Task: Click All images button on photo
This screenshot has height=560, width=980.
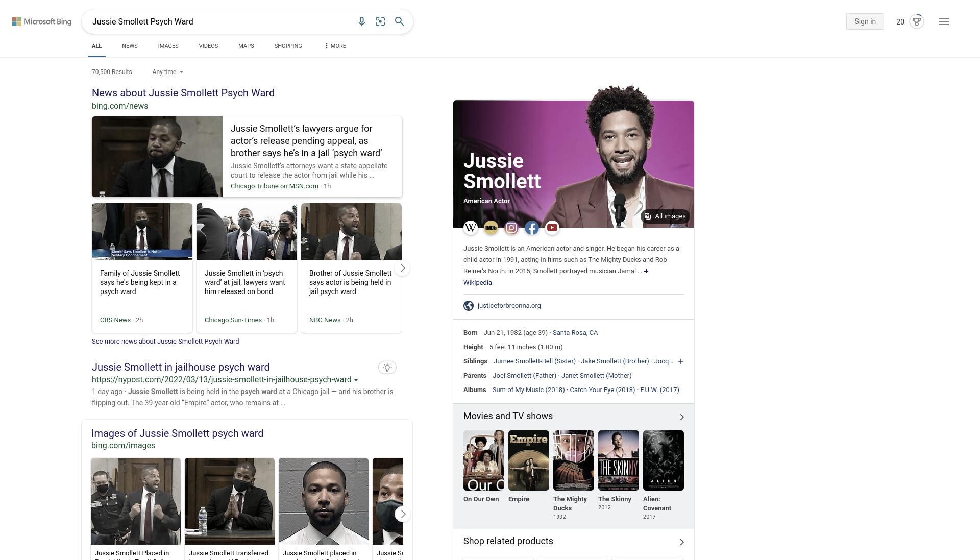Action: pos(665,216)
